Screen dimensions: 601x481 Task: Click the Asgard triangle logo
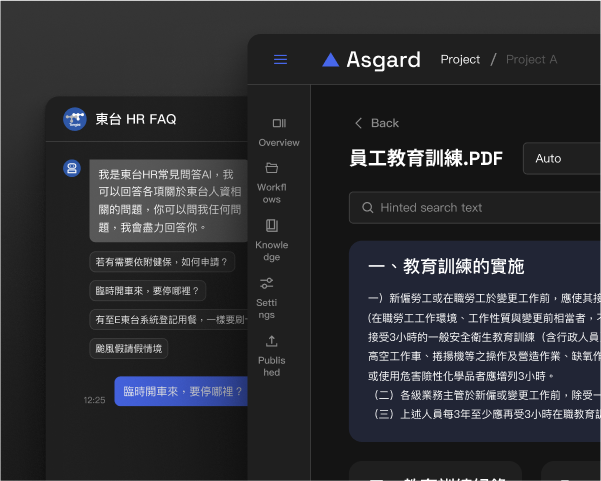330,60
